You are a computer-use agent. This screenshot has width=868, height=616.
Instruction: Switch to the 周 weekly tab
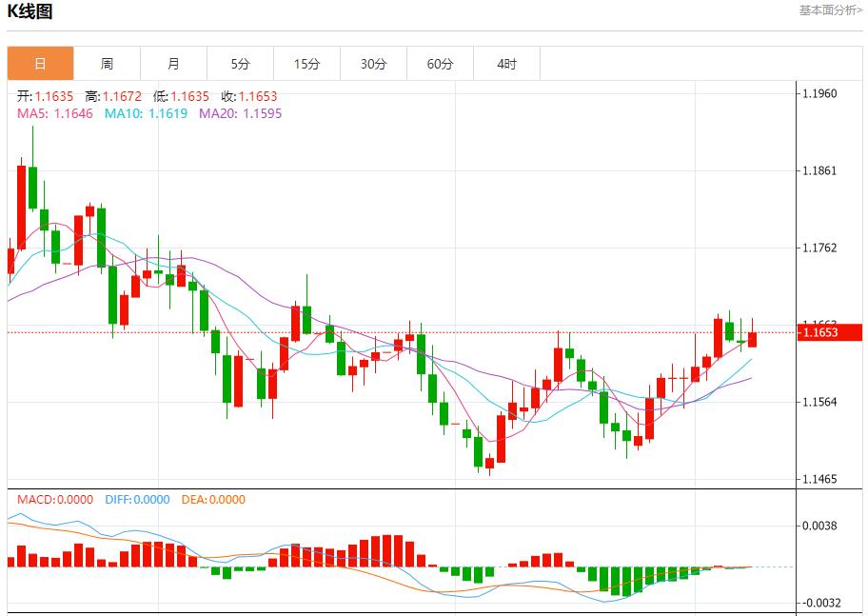[107, 64]
